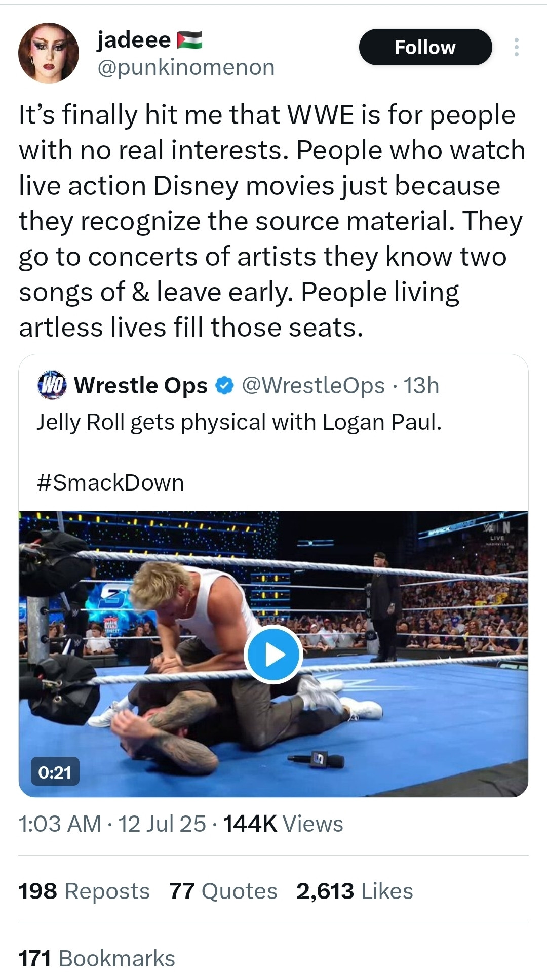Open the three-dot more options menu
Viewport: 547px width, 980px height.
pos(516,47)
